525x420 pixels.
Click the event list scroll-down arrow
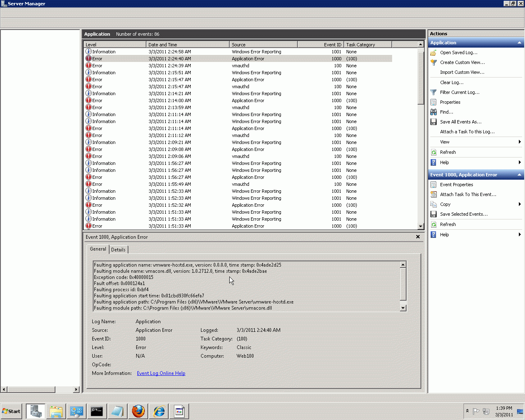pos(420,226)
